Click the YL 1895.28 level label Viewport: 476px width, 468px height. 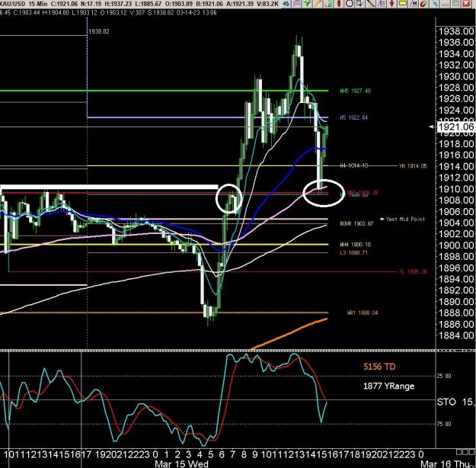click(x=413, y=271)
